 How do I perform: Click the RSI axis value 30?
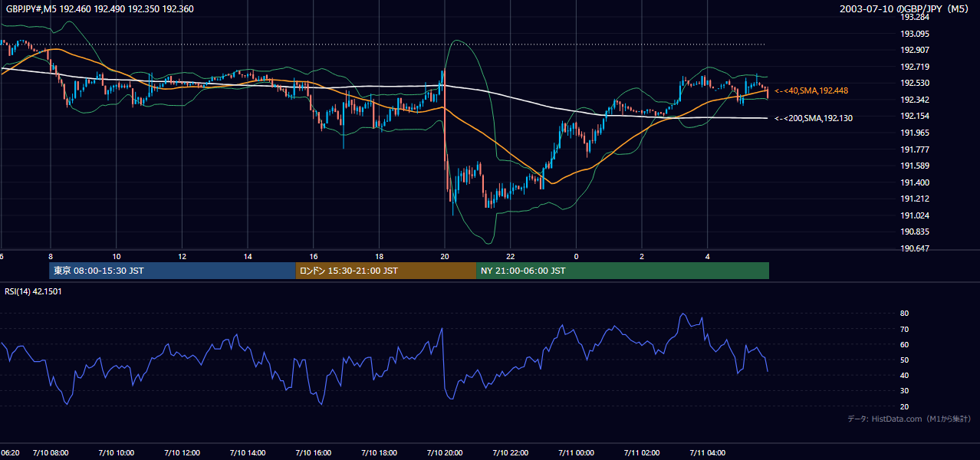tap(904, 391)
